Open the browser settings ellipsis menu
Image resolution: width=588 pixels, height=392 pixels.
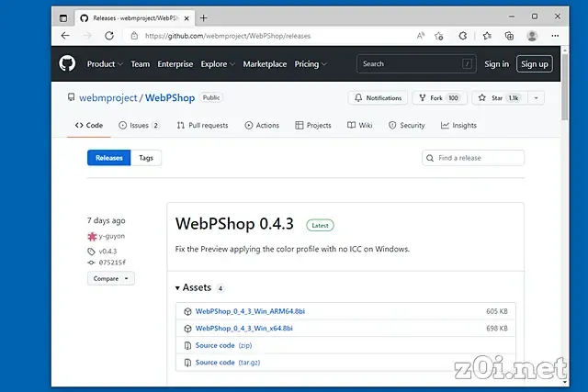tap(555, 36)
